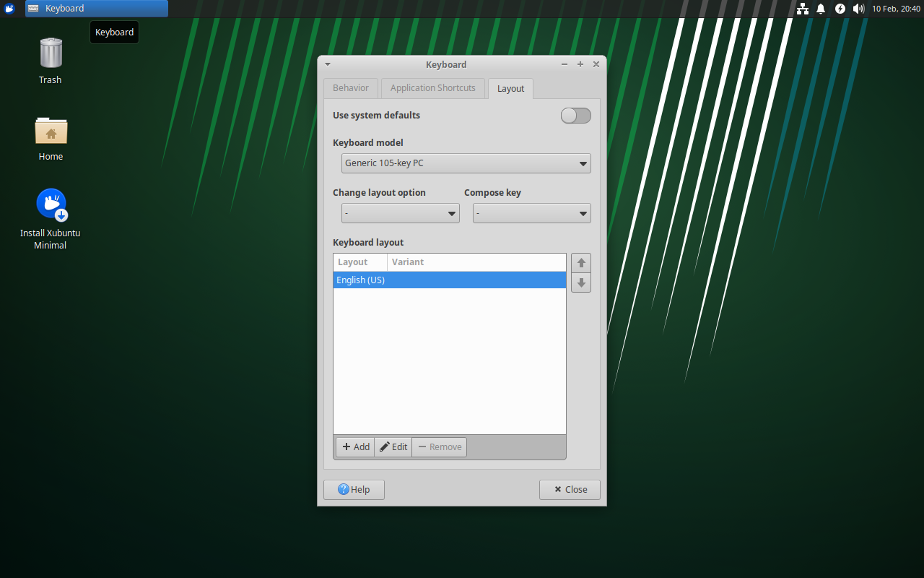Select the English (US) layout row

tap(449, 280)
